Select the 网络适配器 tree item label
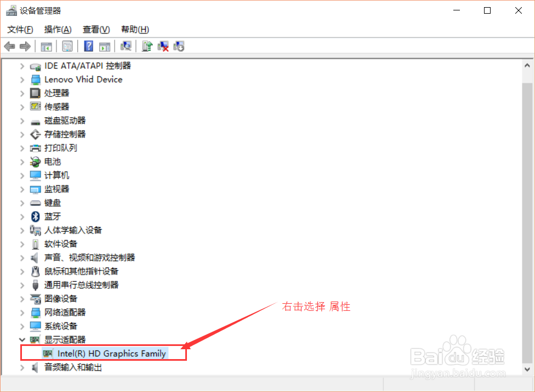The image size is (535, 392). pos(65,313)
